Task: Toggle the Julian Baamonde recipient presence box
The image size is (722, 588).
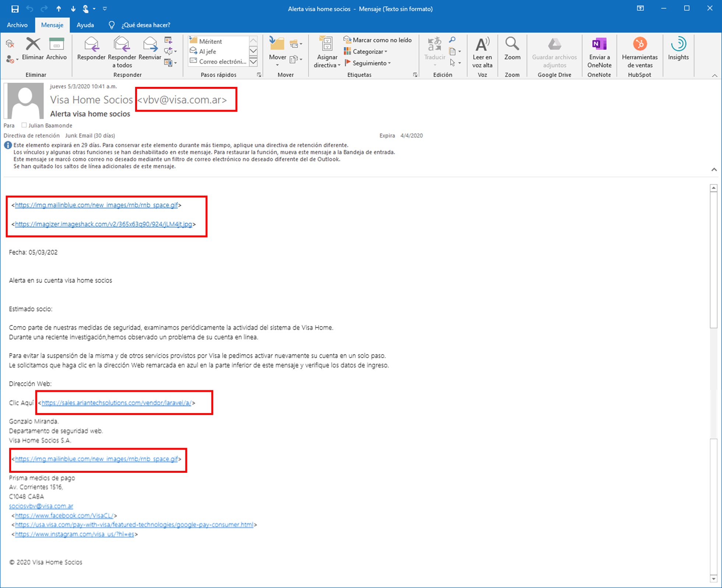Action: pos(24,125)
